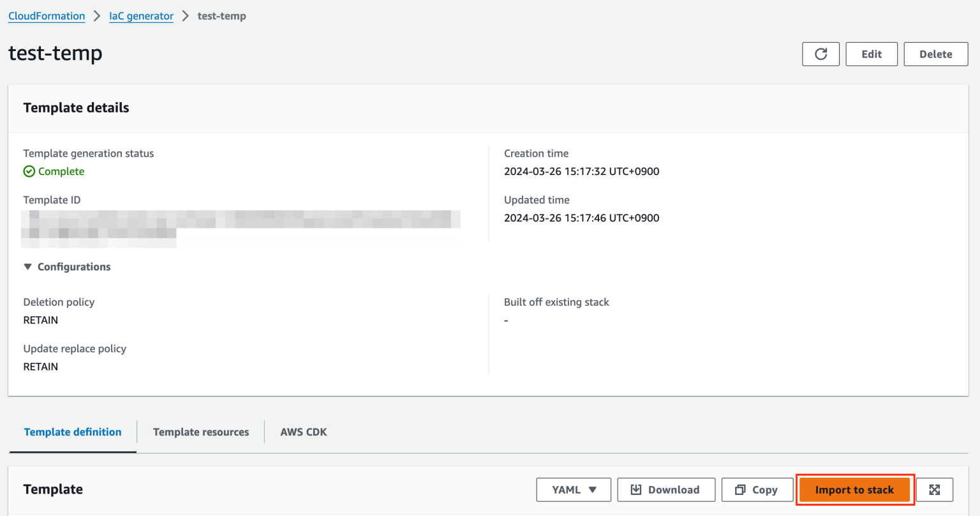Navigate to CloudFormation via breadcrumb link
The width and height of the screenshot is (980, 516).
click(x=46, y=16)
